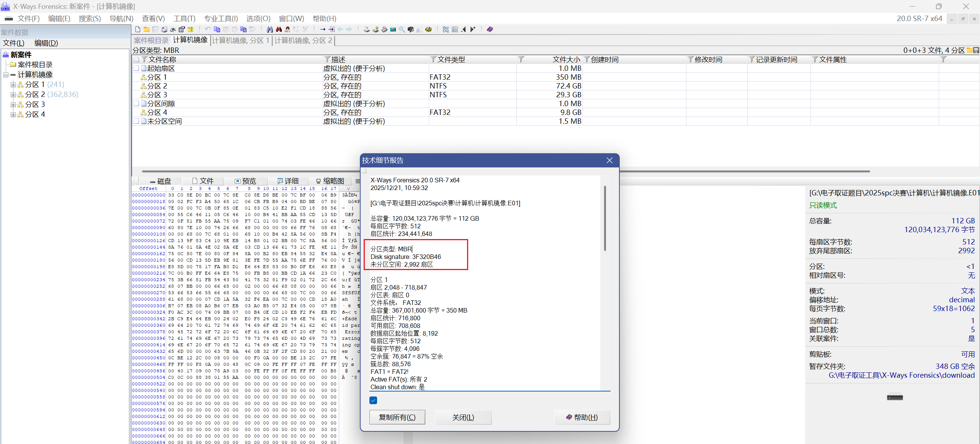Expand 分区 1 in the case tree
Screen dimensions: 980x444
pyautogui.click(x=13, y=85)
